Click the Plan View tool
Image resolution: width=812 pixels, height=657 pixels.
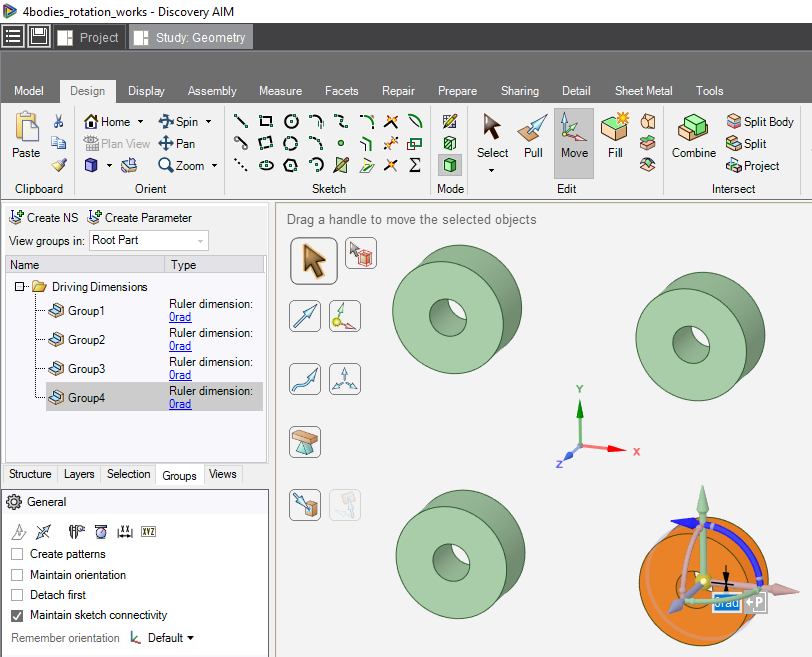point(117,143)
